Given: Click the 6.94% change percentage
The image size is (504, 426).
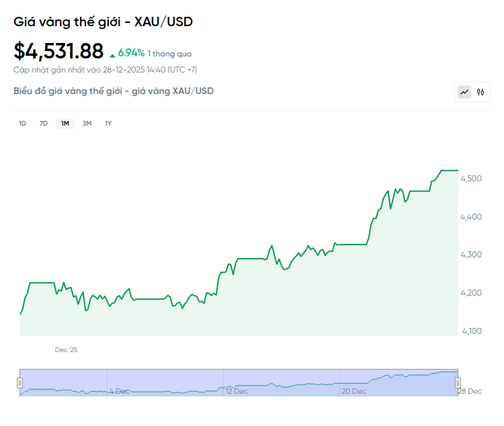Looking at the screenshot, I should (131, 52).
